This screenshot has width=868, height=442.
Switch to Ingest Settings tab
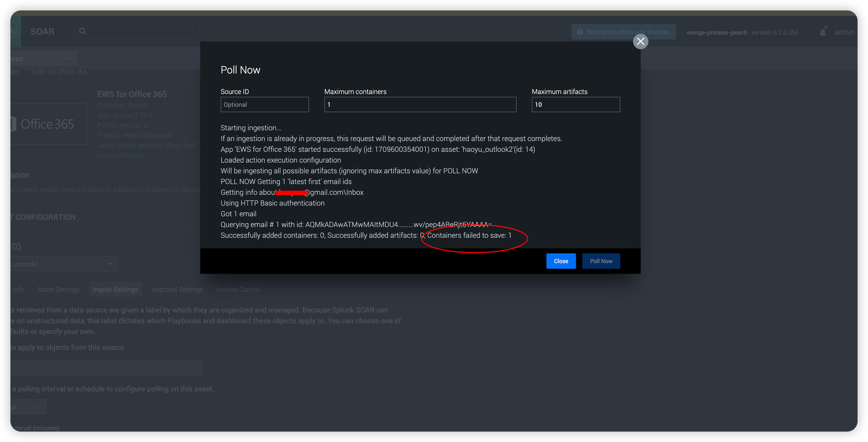point(115,289)
